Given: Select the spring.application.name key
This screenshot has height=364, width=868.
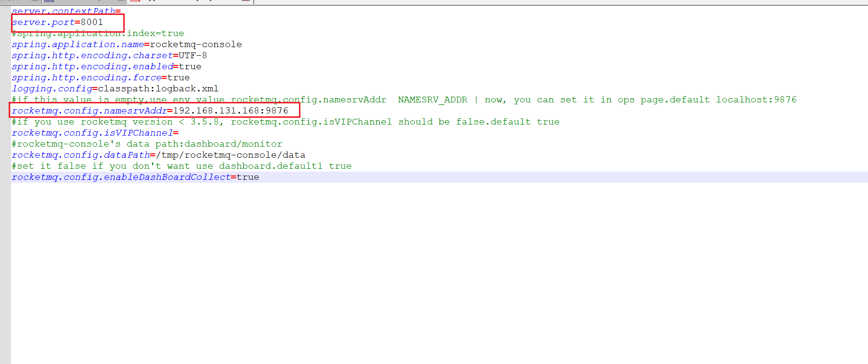Looking at the screenshot, I should tap(78, 44).
